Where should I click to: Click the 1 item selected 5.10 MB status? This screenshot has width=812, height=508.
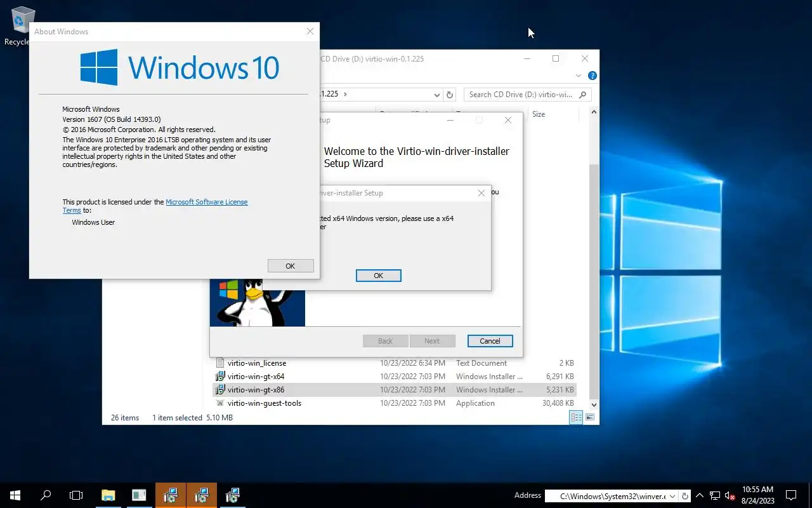coord(192,418)
